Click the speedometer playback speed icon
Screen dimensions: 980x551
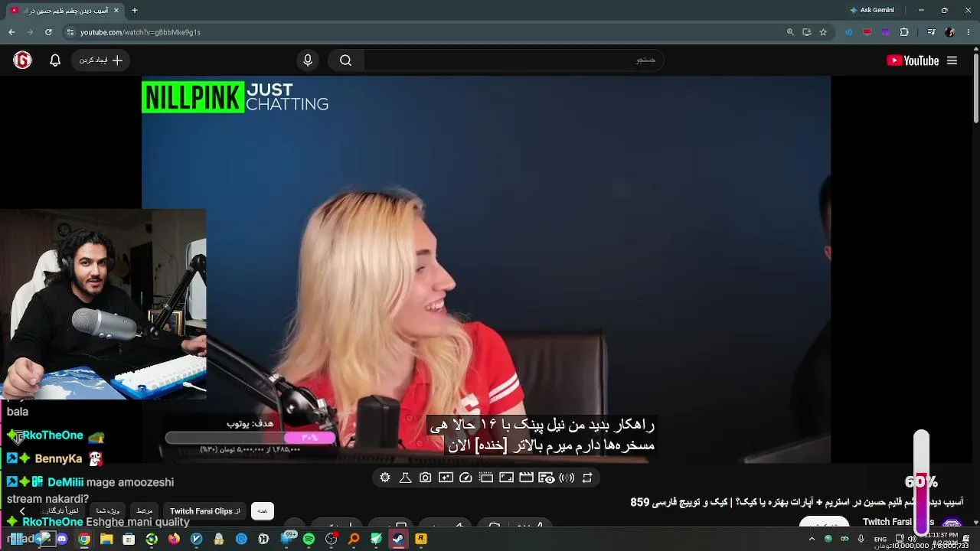tap(465, 478)
